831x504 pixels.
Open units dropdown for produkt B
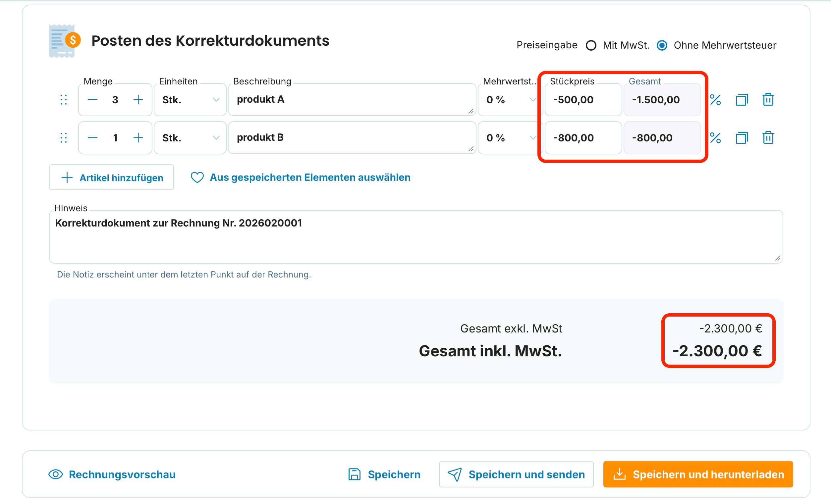(190, 138)
